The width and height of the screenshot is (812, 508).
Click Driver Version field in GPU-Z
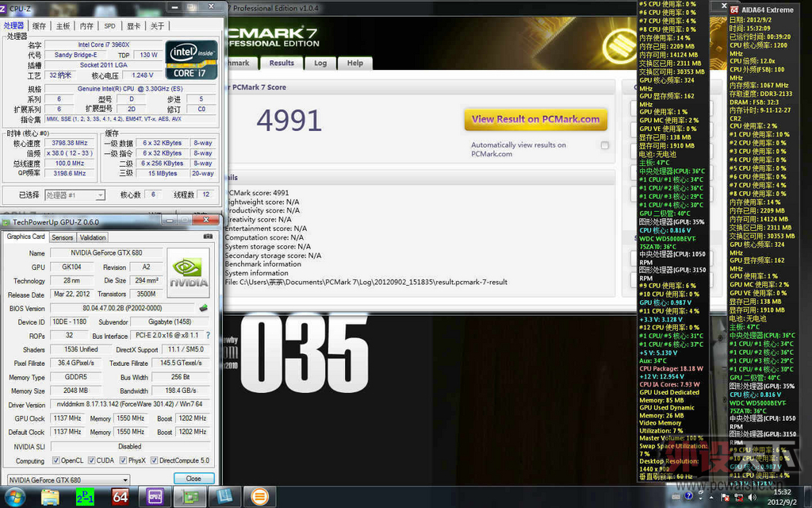pos(130,404)
